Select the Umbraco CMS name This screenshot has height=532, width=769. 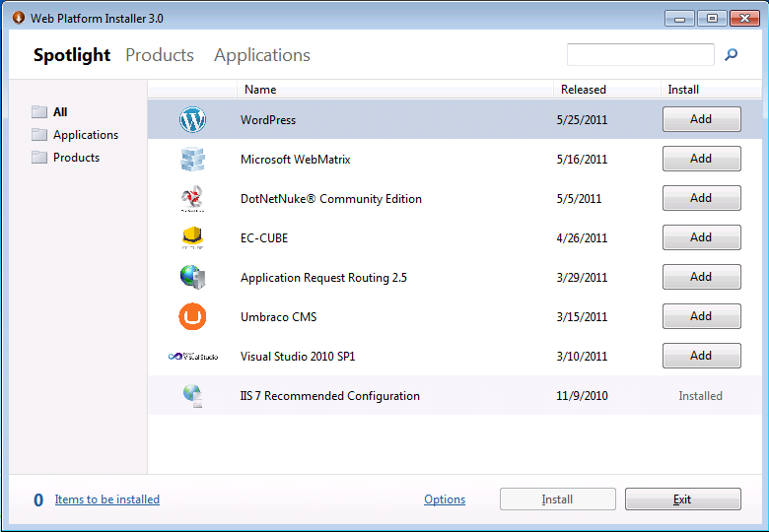pyautogui.click(x=279, y=317)
